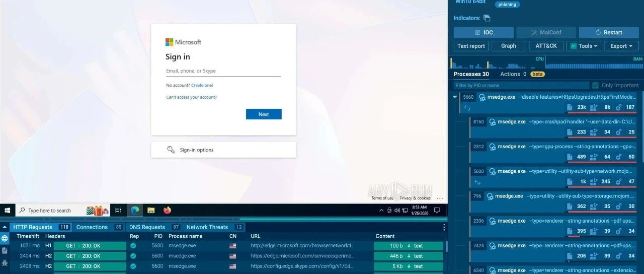Switch to the Network Threats tab
This screenshot has height=274, width=644.
(x=214, y=227)
